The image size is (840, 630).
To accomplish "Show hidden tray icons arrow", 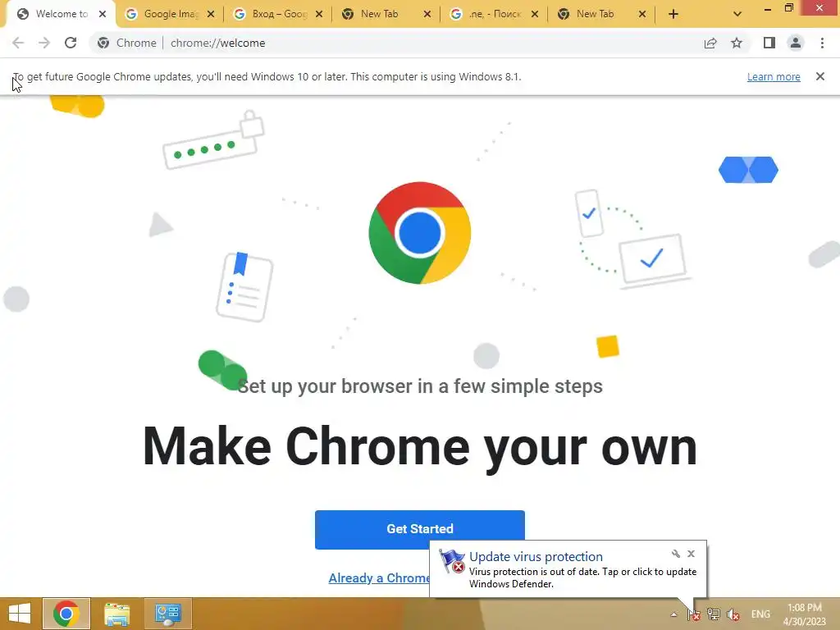I will coord(674,614).
